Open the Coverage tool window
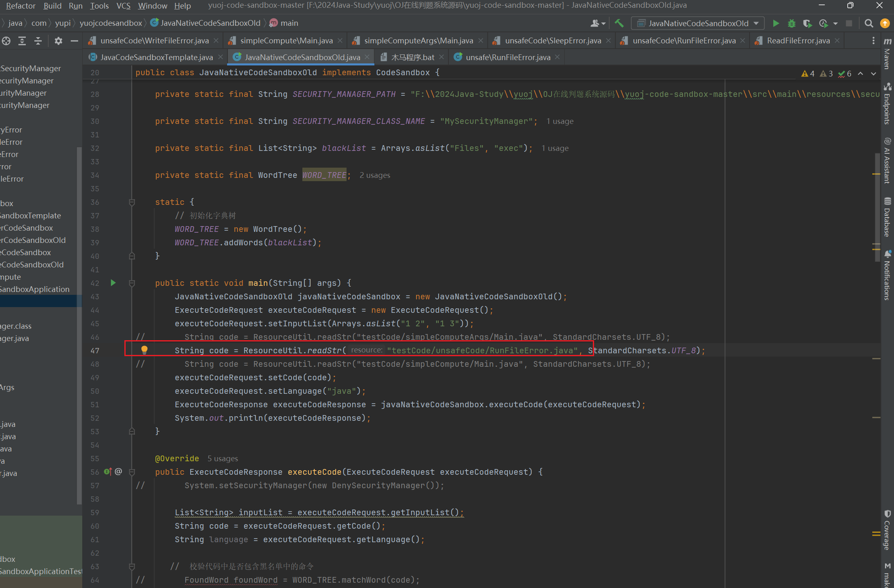Viewport: 894px width, 588px height. tap(887, 530)
